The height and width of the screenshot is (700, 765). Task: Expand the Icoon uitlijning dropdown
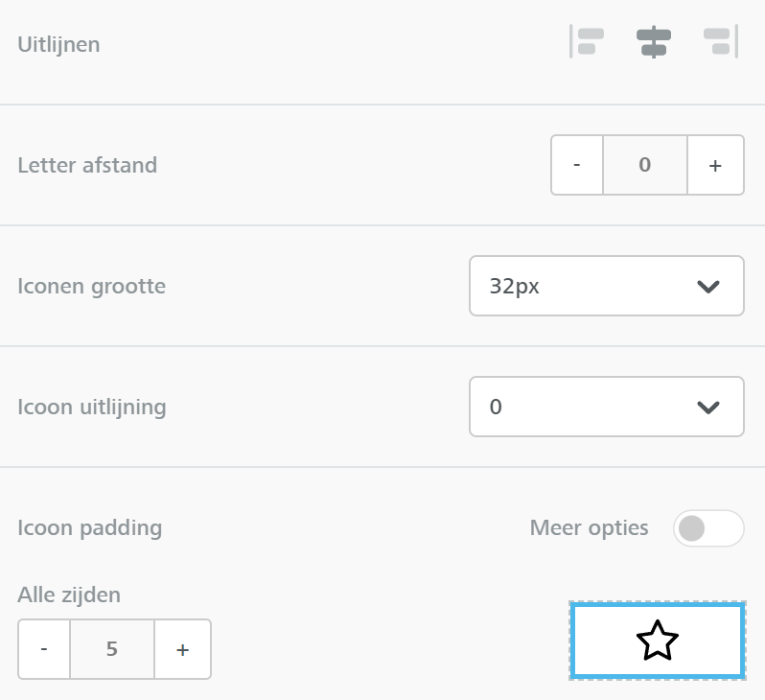pyautogui.click(x=606, y=407)
